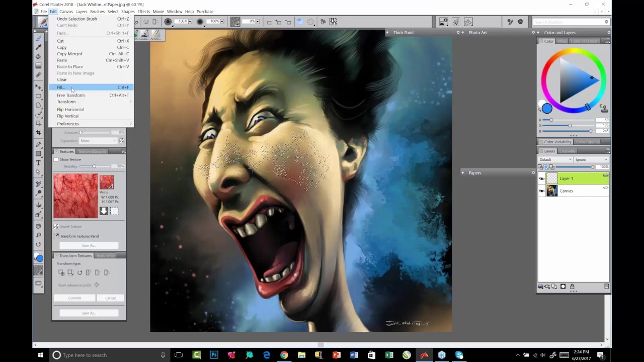Open Google Chrome from the taskbar
The width and height of the screenshot is (644, 362).
click(x=284, y=355)
